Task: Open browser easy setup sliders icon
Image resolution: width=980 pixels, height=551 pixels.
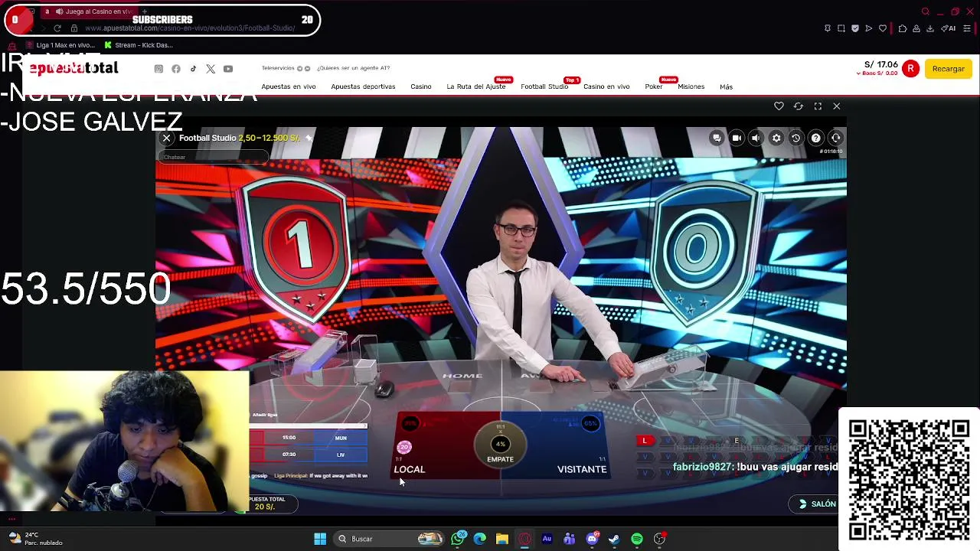Action: tap(967, 28)
